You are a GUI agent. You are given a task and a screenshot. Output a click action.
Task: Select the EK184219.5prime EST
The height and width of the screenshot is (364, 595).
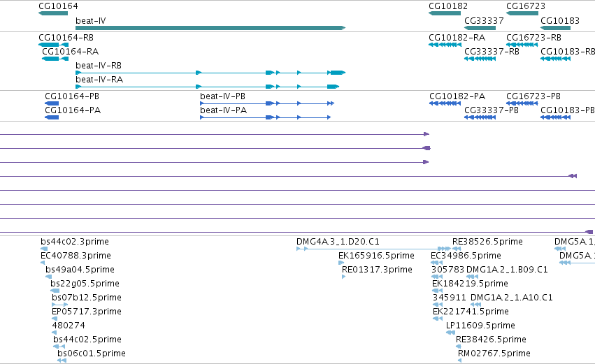click(x=437, y=291)
